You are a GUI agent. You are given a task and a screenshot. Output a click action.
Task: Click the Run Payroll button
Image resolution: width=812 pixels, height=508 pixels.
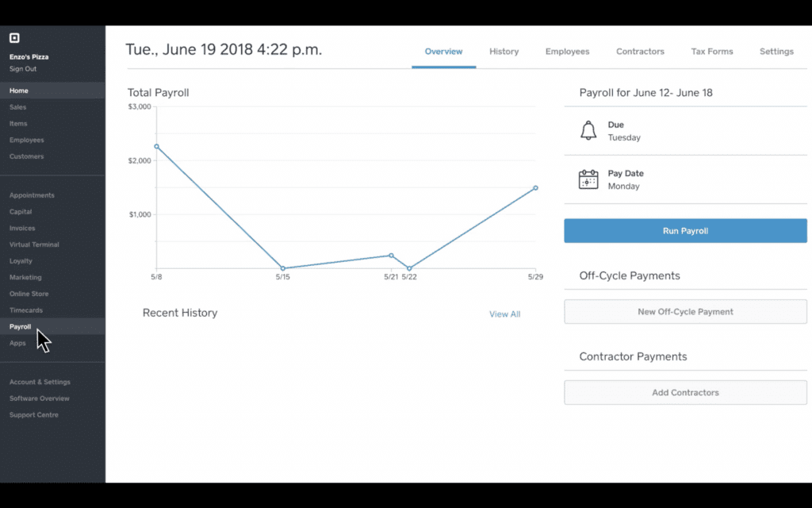(684, 231)
